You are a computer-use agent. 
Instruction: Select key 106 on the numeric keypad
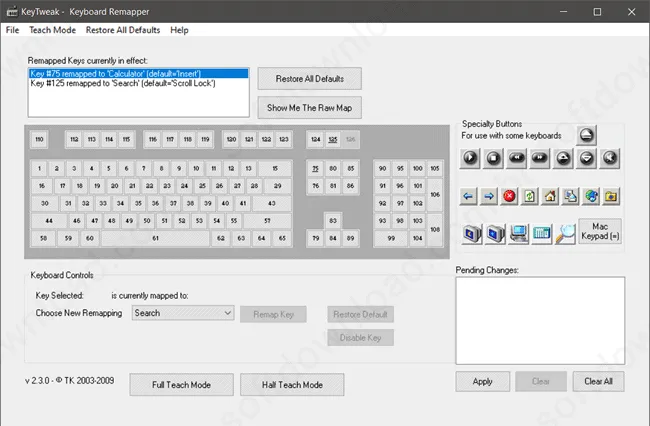tap(435, 195)
